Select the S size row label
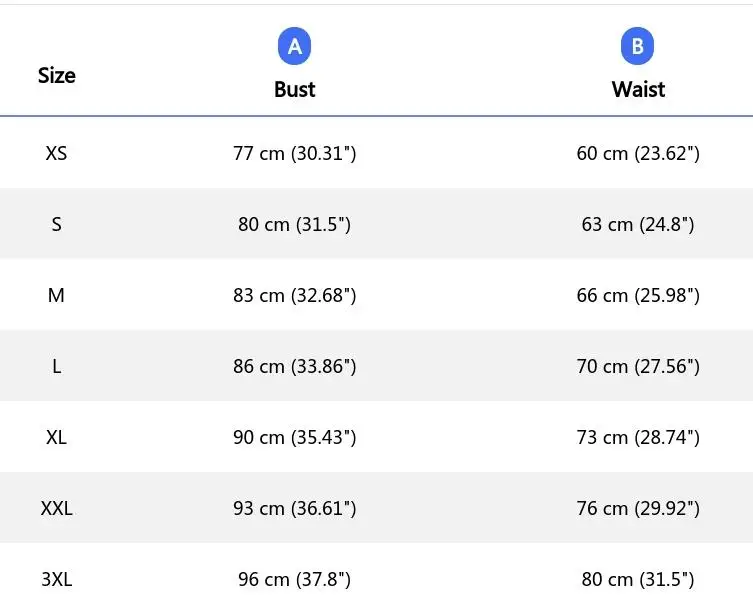 pyautogui.click(x=57, y=224)
